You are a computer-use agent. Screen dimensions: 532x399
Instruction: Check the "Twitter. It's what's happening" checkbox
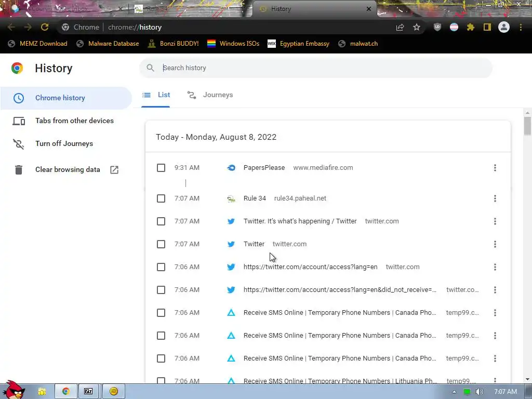coord(161,221)
